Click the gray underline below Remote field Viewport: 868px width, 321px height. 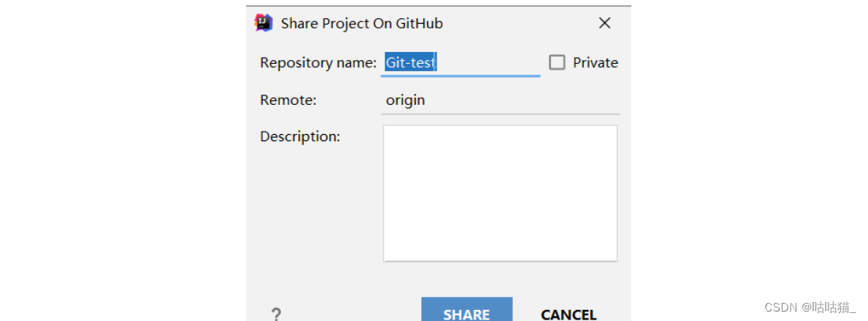500,114
